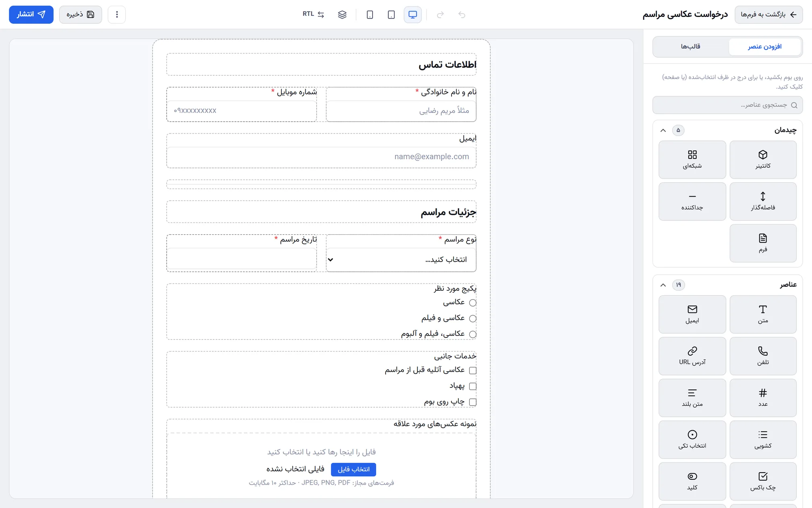The image size is (812, 508).
Task: Select the عکاسی و فیلم radio option
Action: coord(473,319)
